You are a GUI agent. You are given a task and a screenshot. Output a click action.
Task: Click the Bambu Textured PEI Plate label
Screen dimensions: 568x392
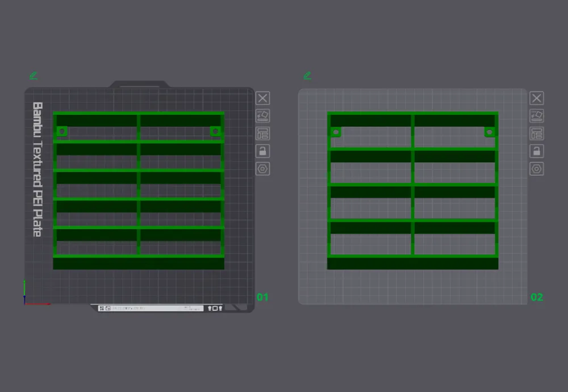point(37,169)
